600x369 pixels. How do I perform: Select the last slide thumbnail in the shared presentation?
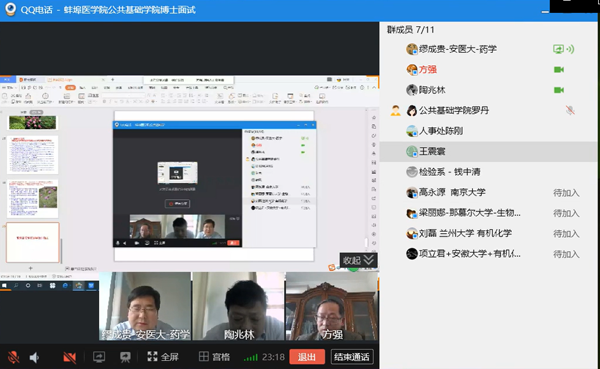[33, 242]
